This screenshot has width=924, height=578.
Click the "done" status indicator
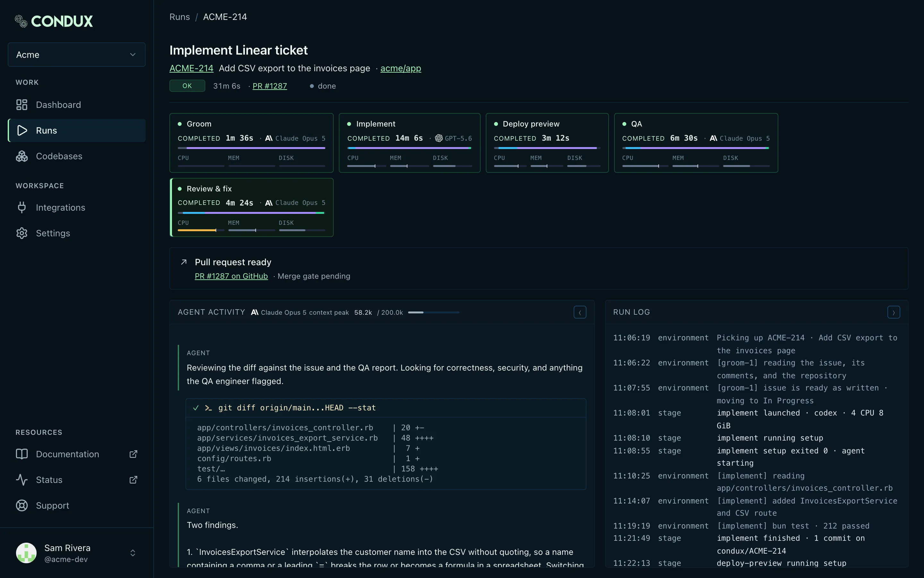tap(323, 86)
